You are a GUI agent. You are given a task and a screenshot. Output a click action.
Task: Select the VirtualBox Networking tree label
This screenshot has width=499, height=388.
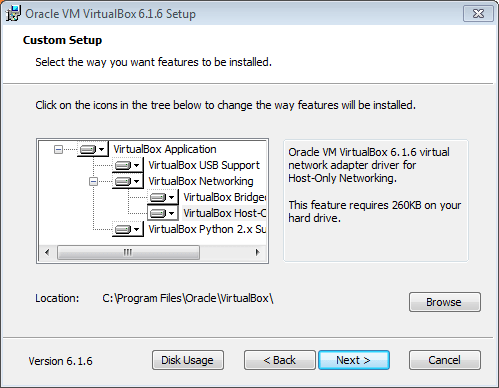201,181
